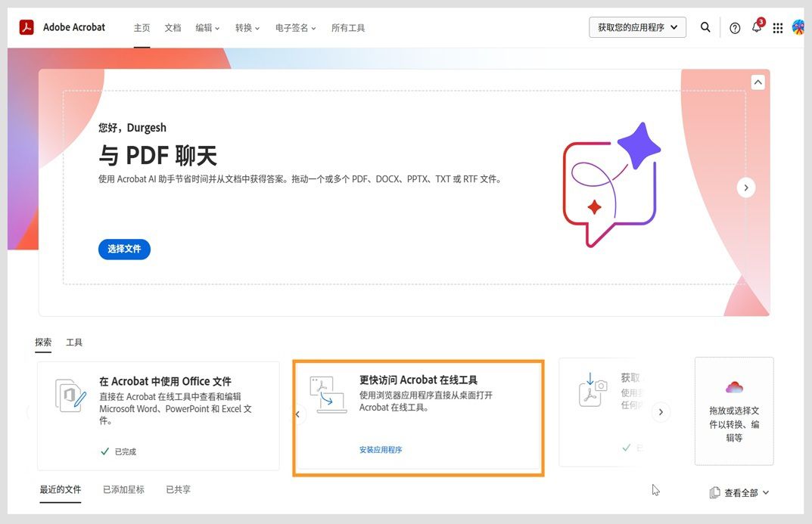Switch to the 工具 tab
This screenshot has width=812, height=524.
point(73,342)
